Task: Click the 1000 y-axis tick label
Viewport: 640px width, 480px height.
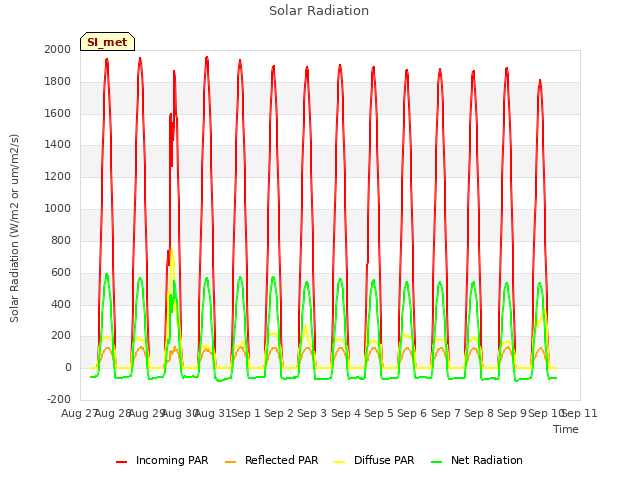Action: click(58, 208)
